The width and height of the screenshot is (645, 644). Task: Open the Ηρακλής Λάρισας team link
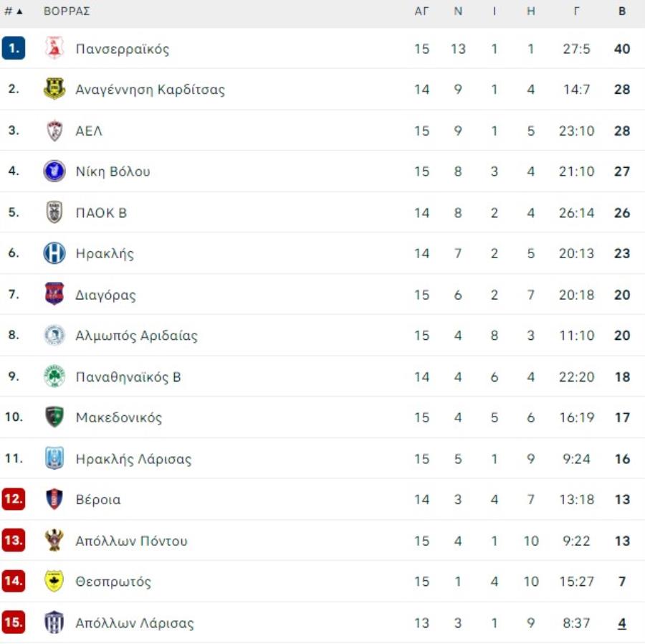point(133,459)
